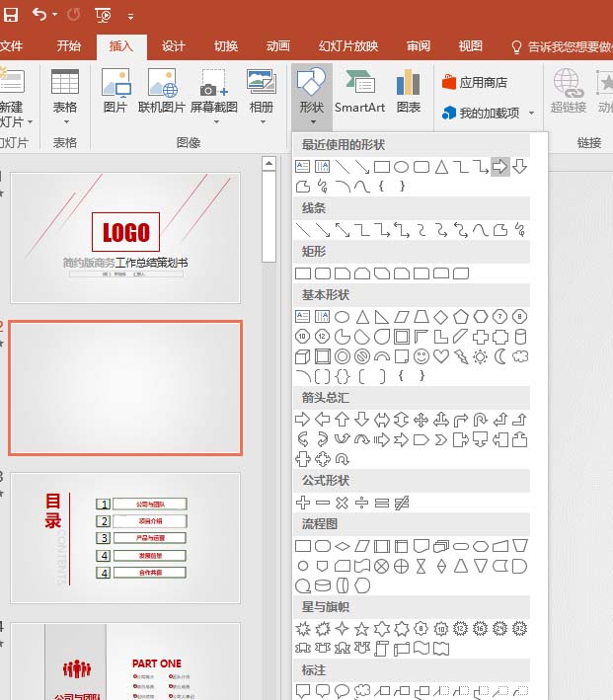Insert the 5-point star shape
Viewport: 613px width, 700px height.
point(362,629)
